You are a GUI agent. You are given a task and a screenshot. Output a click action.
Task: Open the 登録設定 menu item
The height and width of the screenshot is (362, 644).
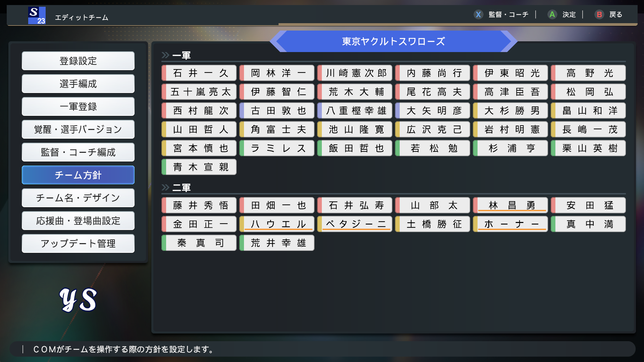(x=78, y=61)
